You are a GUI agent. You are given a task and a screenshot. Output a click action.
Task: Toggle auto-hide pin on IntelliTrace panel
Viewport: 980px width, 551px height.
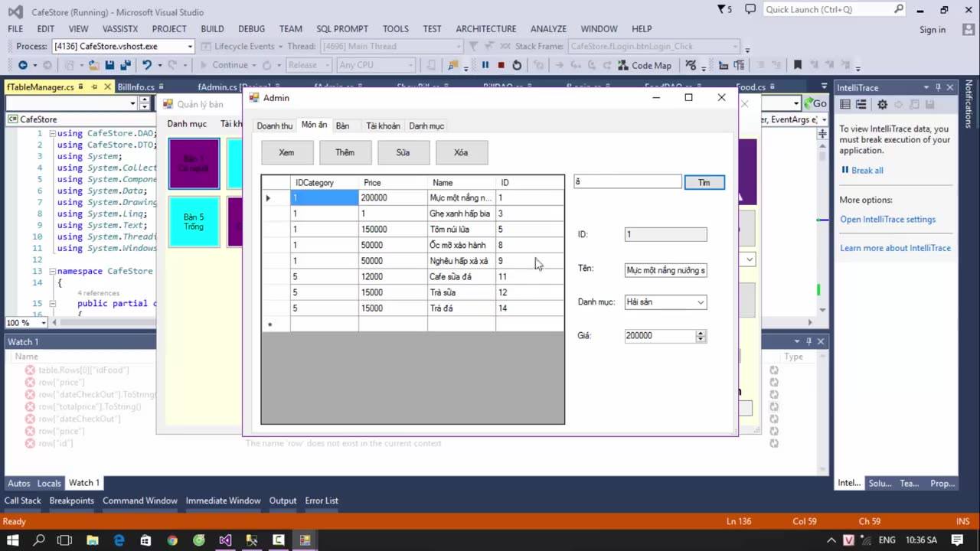click(x=938, y=88)
